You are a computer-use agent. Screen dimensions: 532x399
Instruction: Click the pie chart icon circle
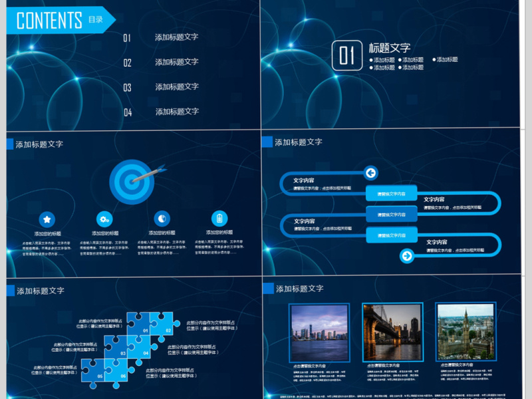pos(162,218)
